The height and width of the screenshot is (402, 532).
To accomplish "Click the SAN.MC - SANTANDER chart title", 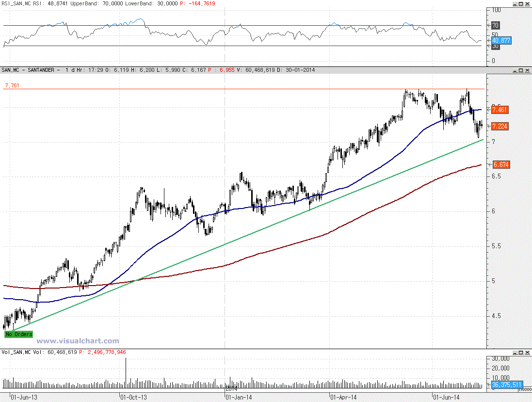I will pos(28,70).
